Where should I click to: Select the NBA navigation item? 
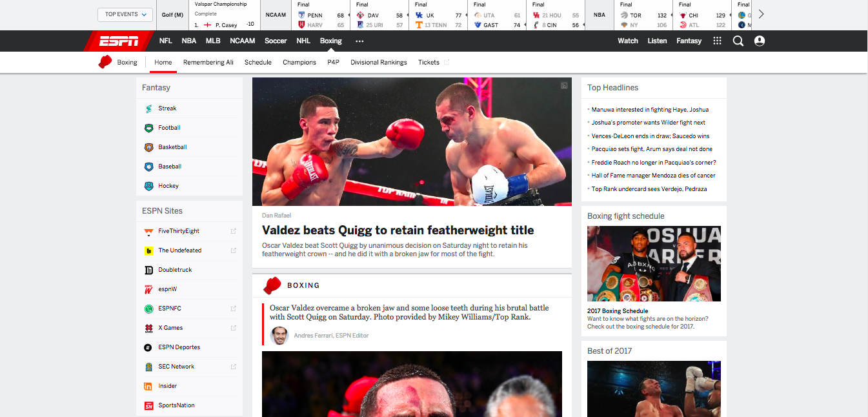click(188, 41)
